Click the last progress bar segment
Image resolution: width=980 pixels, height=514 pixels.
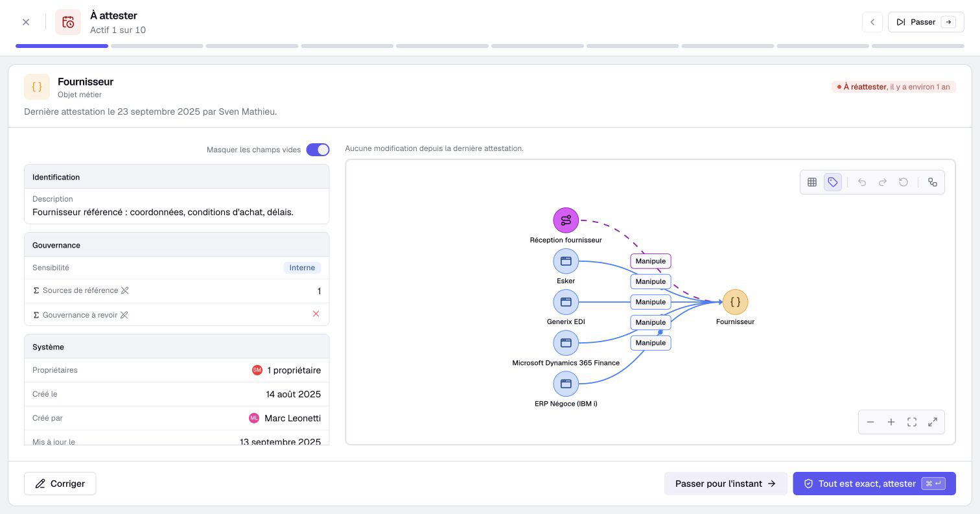pyautogui.click(x=918, y=46)
